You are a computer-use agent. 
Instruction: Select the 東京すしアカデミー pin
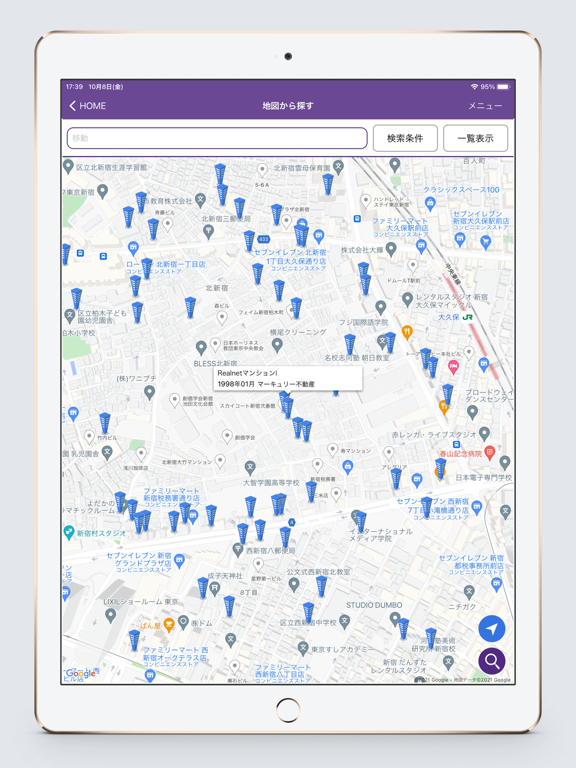tap(304, 648)
